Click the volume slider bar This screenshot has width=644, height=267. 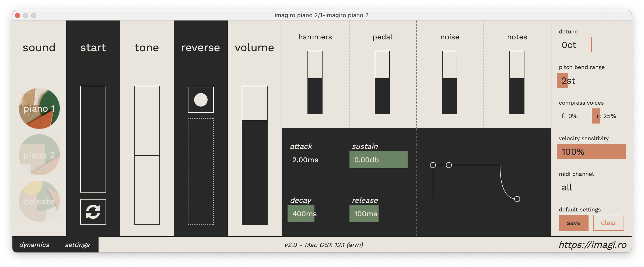click(x=255, y=155)
